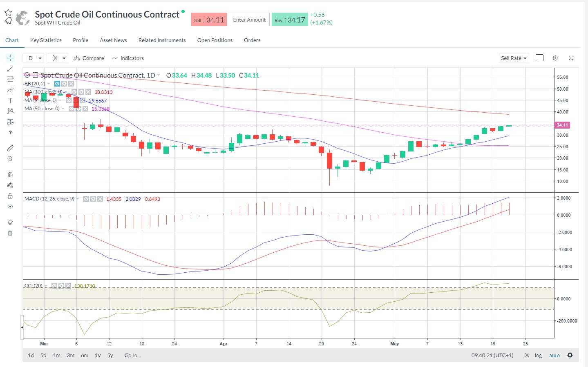The width and height of the screenshot is (588, 367).
Task: Select the text annotation tool
Action: tap(10, 100)
